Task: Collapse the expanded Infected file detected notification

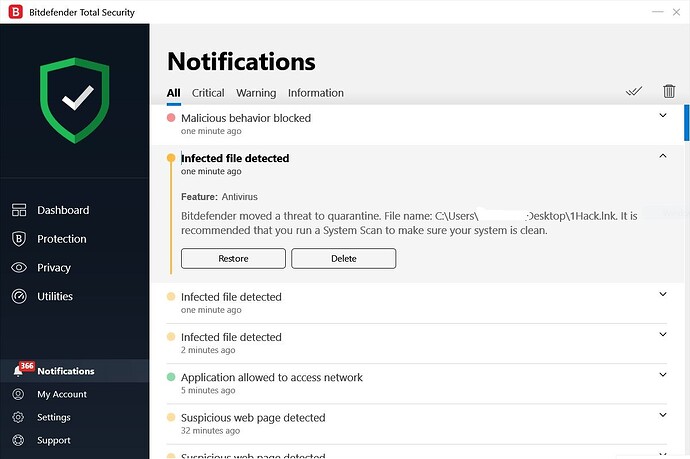Action: [x=662, y=156]
